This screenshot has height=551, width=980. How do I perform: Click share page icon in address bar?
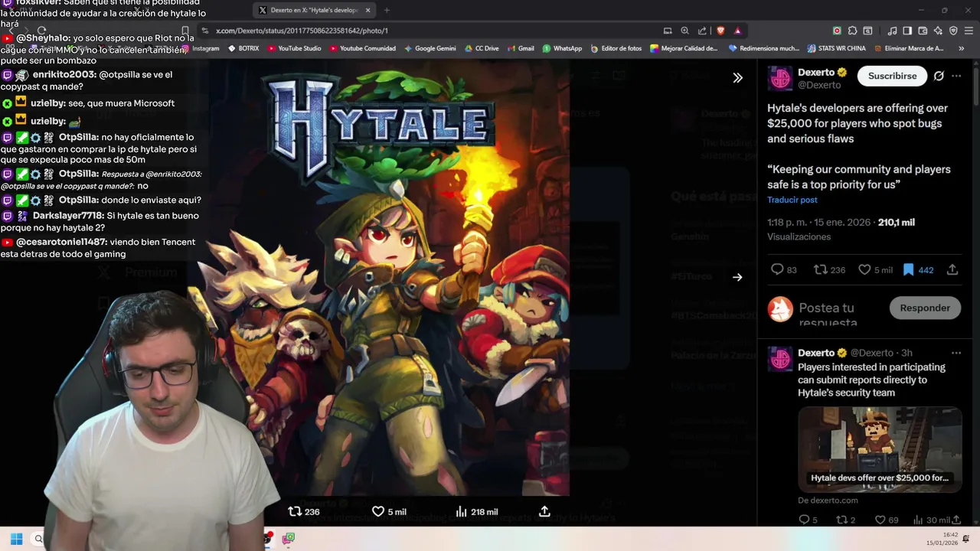pos(702,31)
